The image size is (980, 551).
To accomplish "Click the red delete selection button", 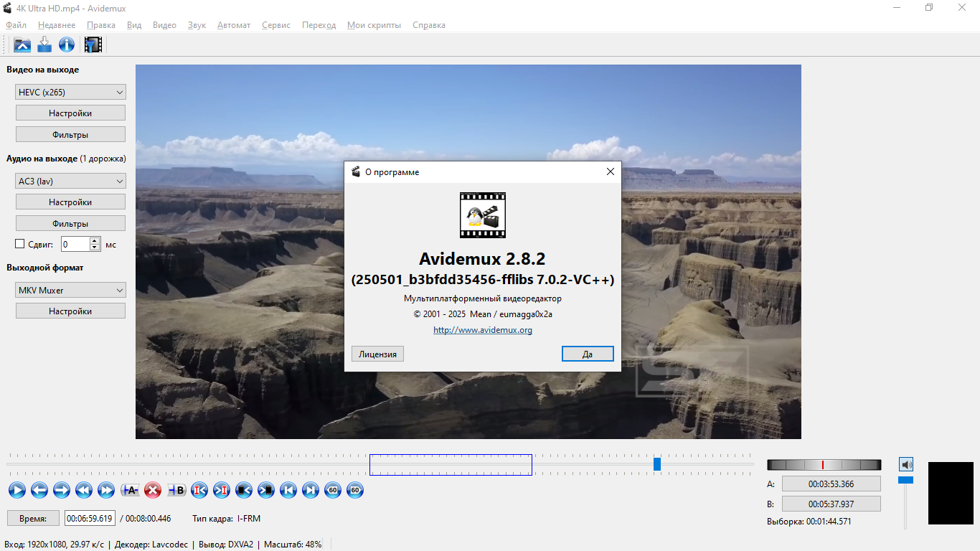I will [152, 490].
